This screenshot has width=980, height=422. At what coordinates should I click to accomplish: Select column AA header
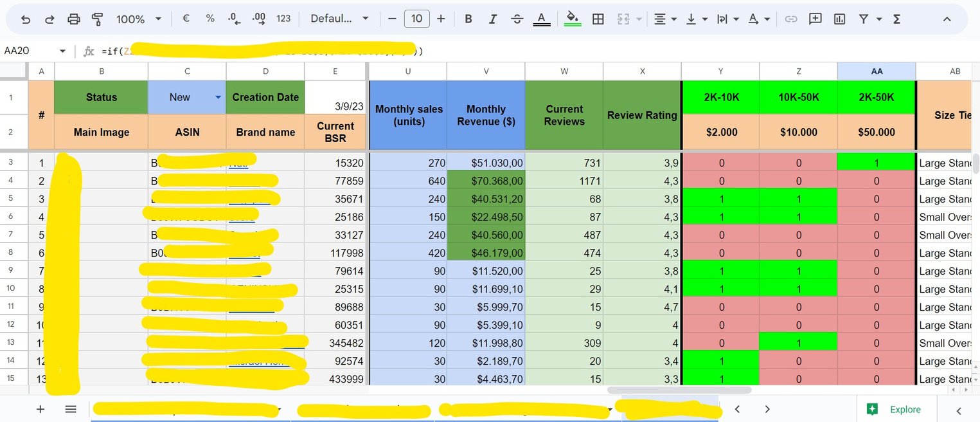pos(877,71)
